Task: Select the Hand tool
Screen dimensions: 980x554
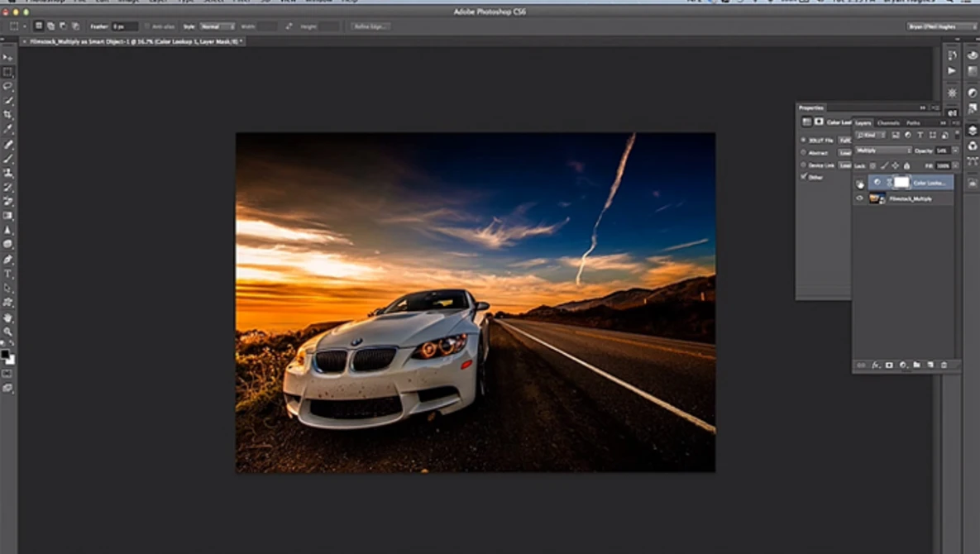Action: [7, 318]
